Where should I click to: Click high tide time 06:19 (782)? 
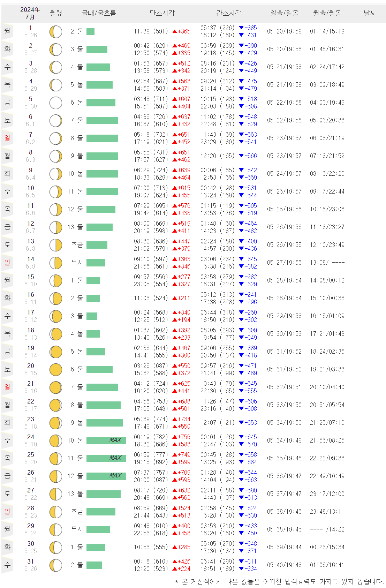[x=151, y=437]
